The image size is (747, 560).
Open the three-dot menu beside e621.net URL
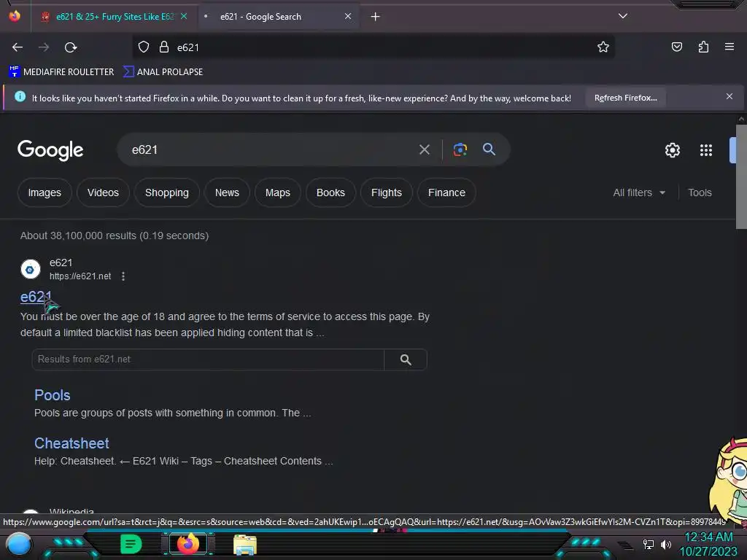coord(123,276)
